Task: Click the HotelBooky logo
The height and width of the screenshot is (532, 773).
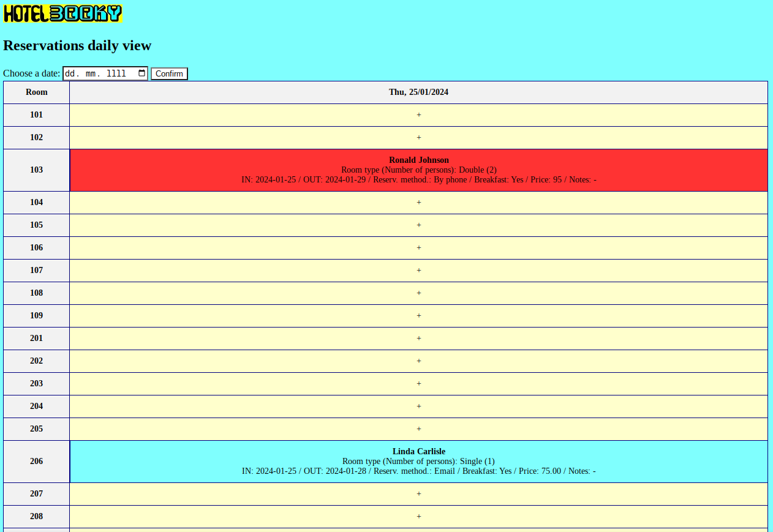Action: (62, 13)
